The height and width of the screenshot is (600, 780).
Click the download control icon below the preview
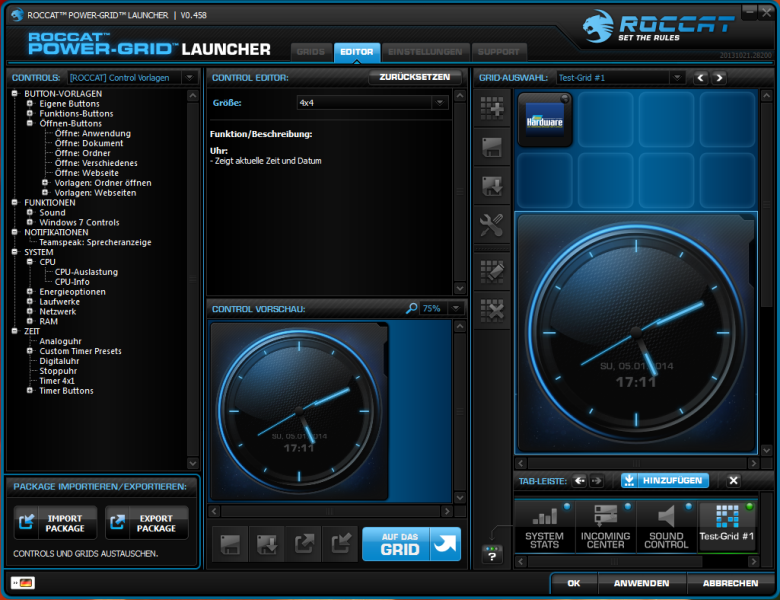coord(267,544)
